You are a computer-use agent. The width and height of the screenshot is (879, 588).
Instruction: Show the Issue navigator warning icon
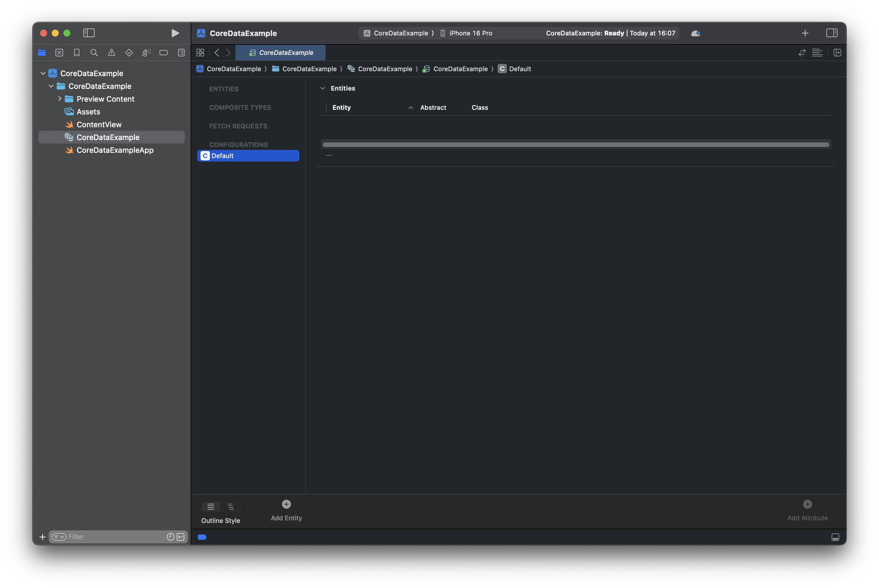point(111,53)
